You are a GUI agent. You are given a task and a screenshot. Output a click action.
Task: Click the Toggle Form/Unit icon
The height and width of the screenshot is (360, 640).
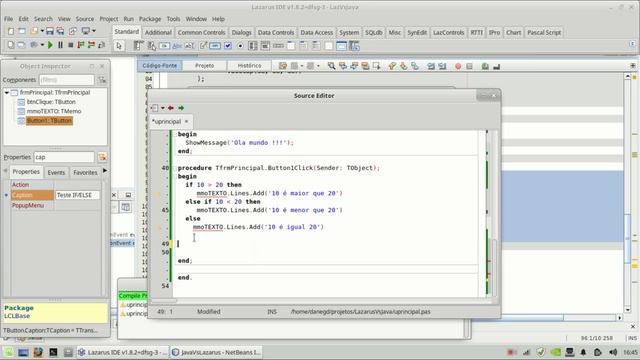click(x=73, y=31)
